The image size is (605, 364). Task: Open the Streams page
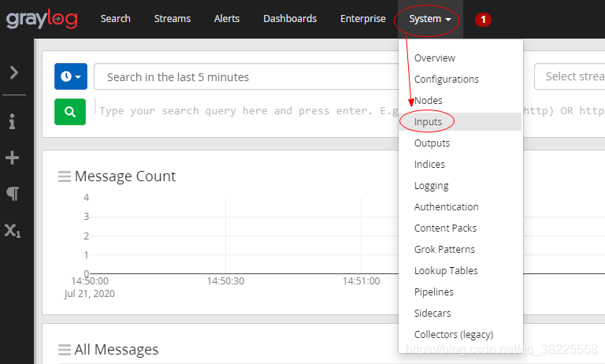pyautogui.click(x=172, y=19)
